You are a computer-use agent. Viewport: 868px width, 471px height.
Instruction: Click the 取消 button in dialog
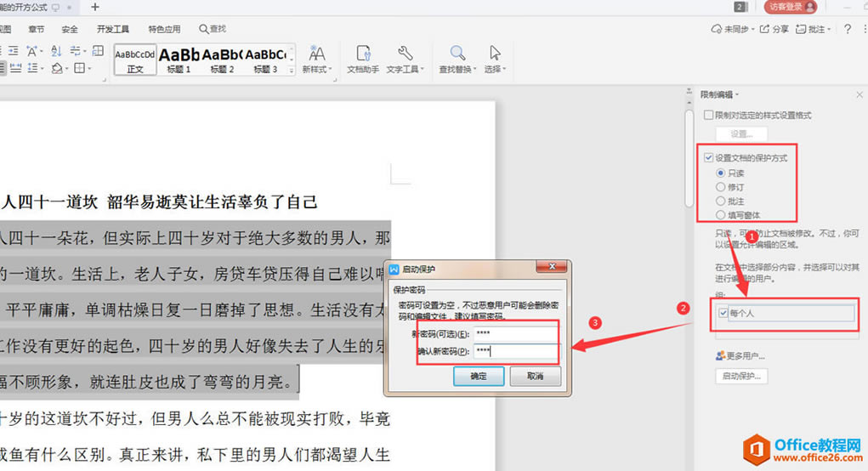coord(536,377)
